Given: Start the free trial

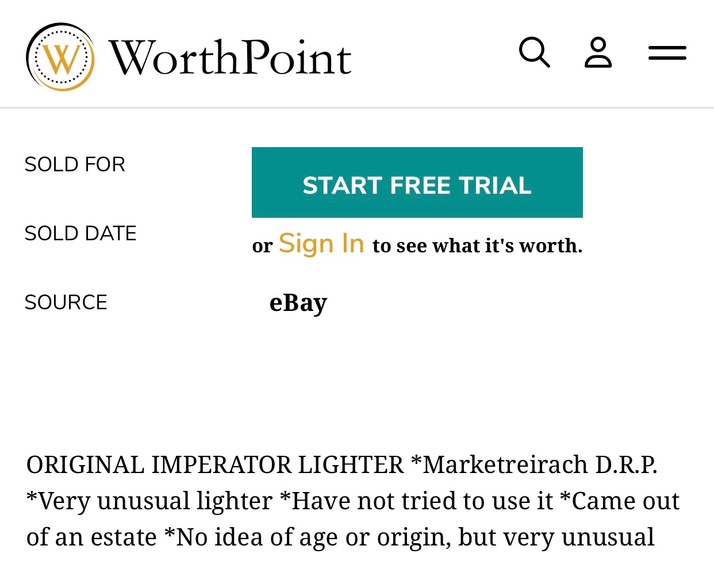Looking at the screenshot, I should coord(417,182).
